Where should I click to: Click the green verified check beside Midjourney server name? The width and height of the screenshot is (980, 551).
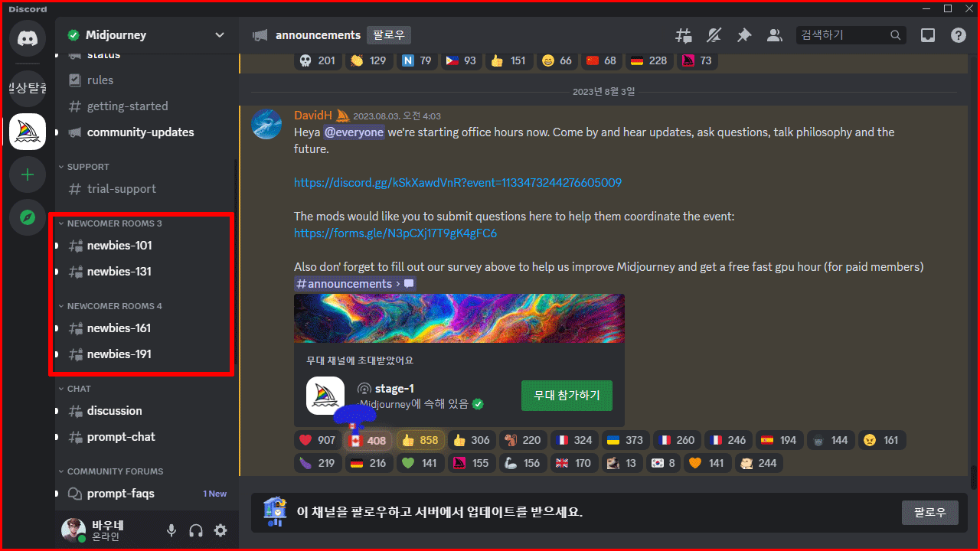click(73, 35)
